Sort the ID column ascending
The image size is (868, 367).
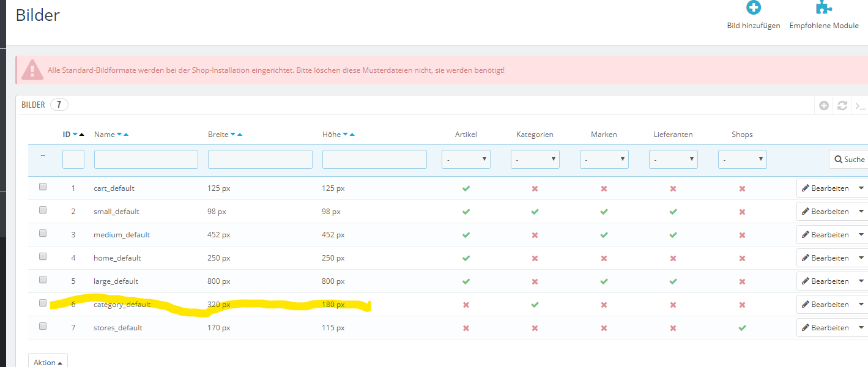tap(81, 135)
